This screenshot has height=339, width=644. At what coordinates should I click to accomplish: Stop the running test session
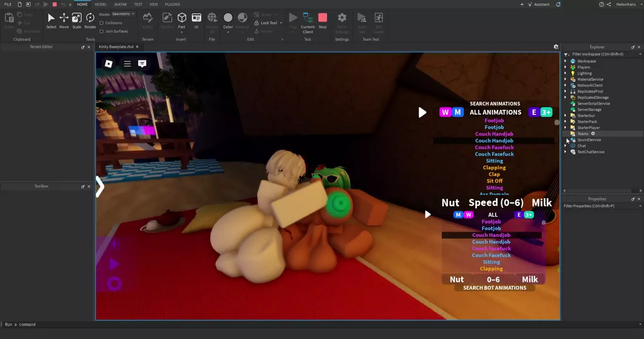click(x=322, y=21)
